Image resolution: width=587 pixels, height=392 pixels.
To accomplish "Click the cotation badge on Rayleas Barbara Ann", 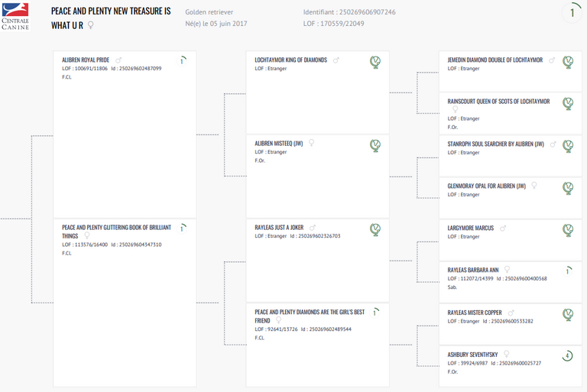I will point(568,271).
